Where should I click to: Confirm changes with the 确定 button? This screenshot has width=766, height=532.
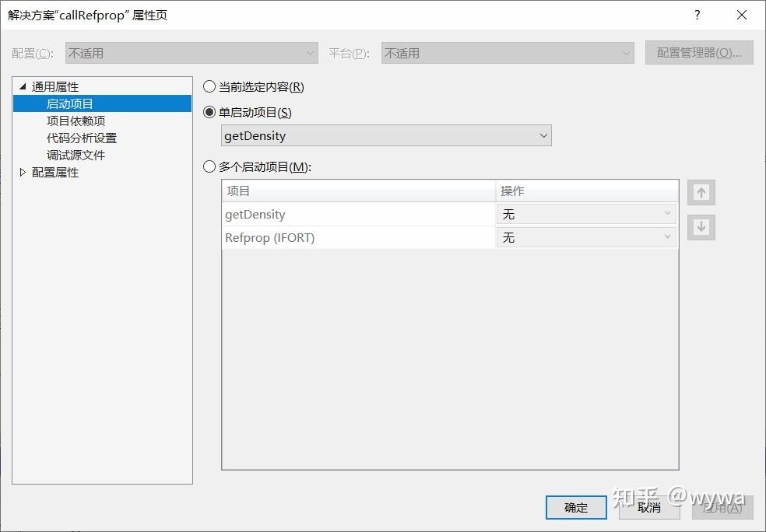pyautogui.click(x=575, y=507)
